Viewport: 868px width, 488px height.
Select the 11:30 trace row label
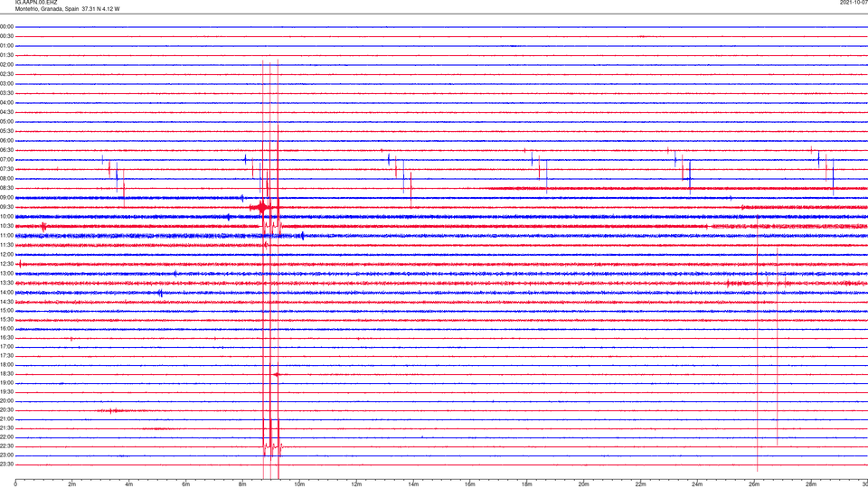[6, 245]
